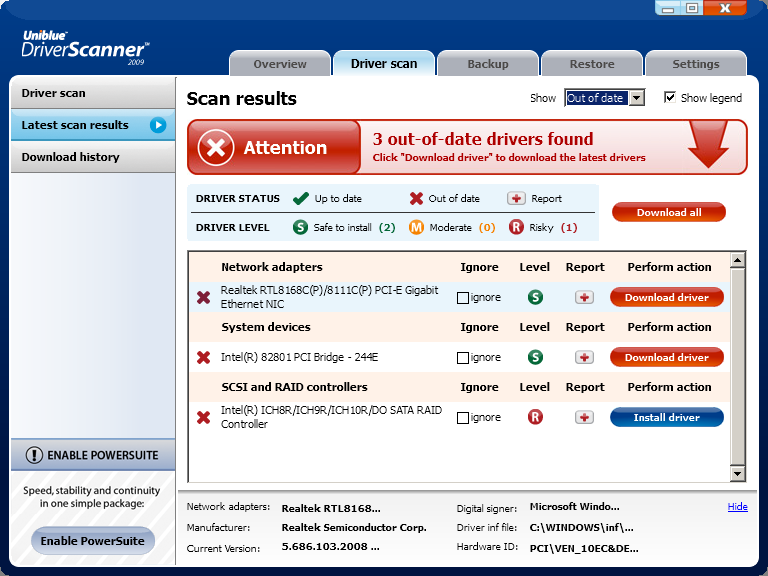Click the report icon for Intel PCI Bridge

(x=585, y=357)
